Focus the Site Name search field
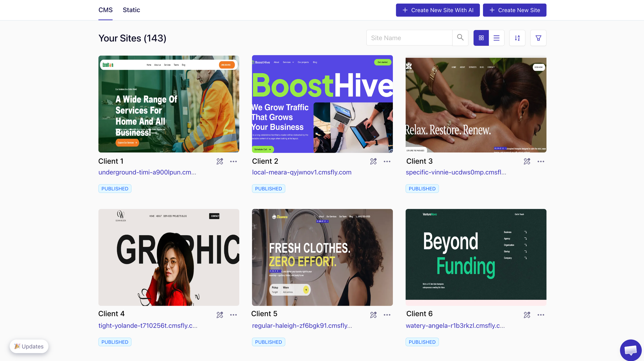 point(409,38)
